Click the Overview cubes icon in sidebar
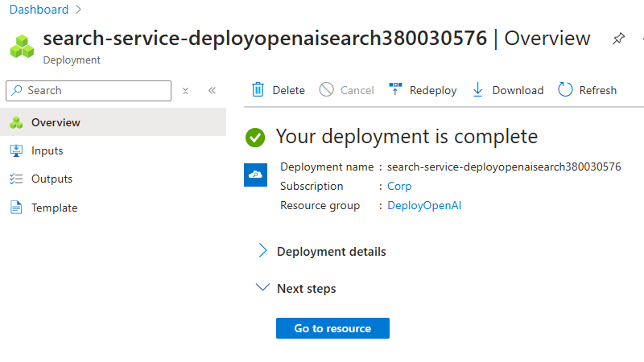 click(16, 122)
